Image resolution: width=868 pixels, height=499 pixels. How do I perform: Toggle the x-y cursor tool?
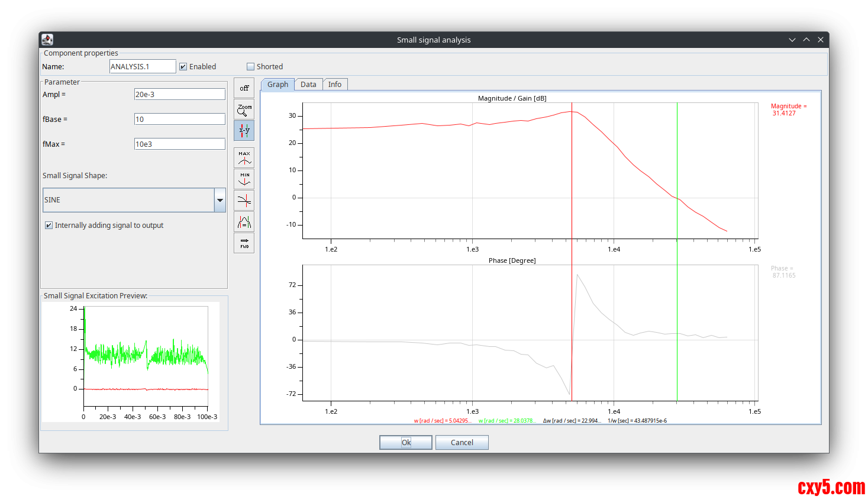[x=244, y=130]
